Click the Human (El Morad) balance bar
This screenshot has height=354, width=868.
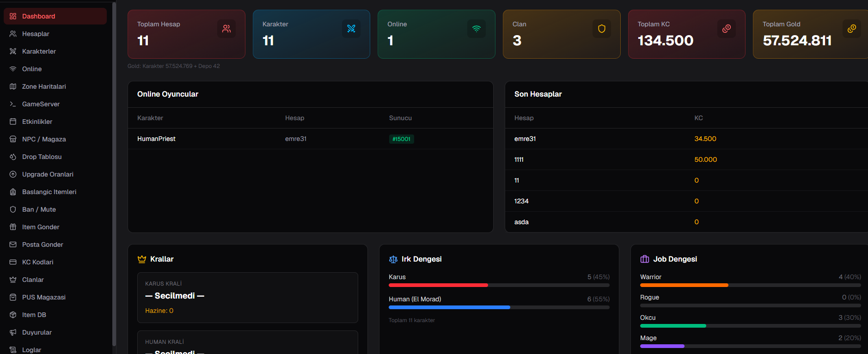pyautogui.click(x=499, y=307)
